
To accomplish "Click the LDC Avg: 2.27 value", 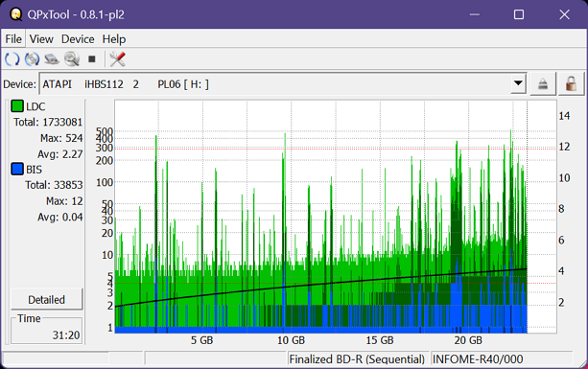I will 60,154.
